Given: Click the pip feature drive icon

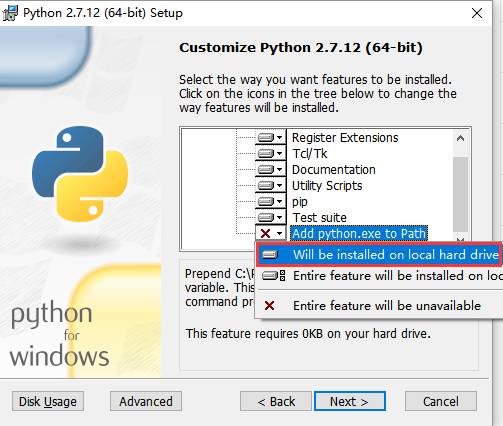Looking at the screenshot, I should [x=266, y=201].
